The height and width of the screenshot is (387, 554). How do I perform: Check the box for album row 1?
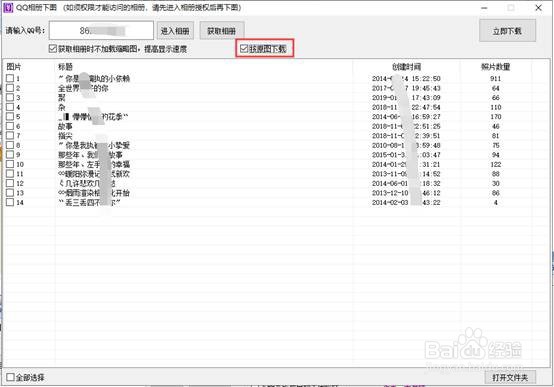pyautogui.click(x=10, y=78)
